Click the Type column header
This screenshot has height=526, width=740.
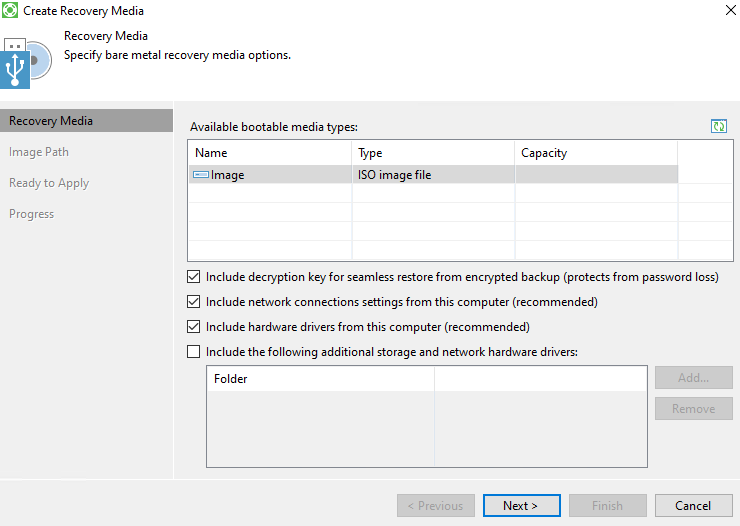432,153
